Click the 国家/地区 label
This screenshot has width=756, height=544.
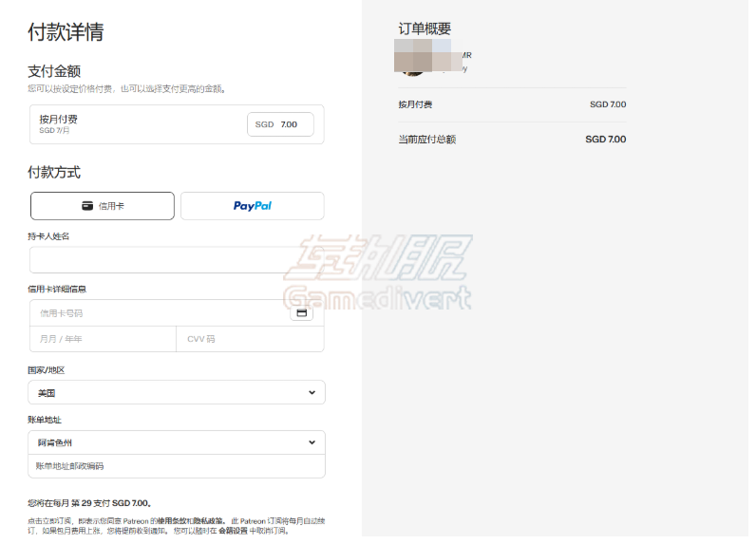pyautogui.click(x=47, y=370)
